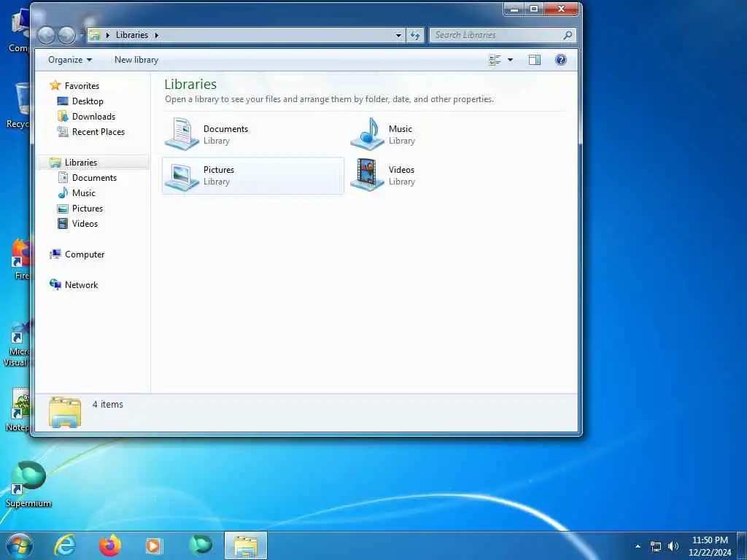The height and width of the screenshot is (560, 747).
Task: Open the Organize dropdown menu
Action: tap(70, 60)
